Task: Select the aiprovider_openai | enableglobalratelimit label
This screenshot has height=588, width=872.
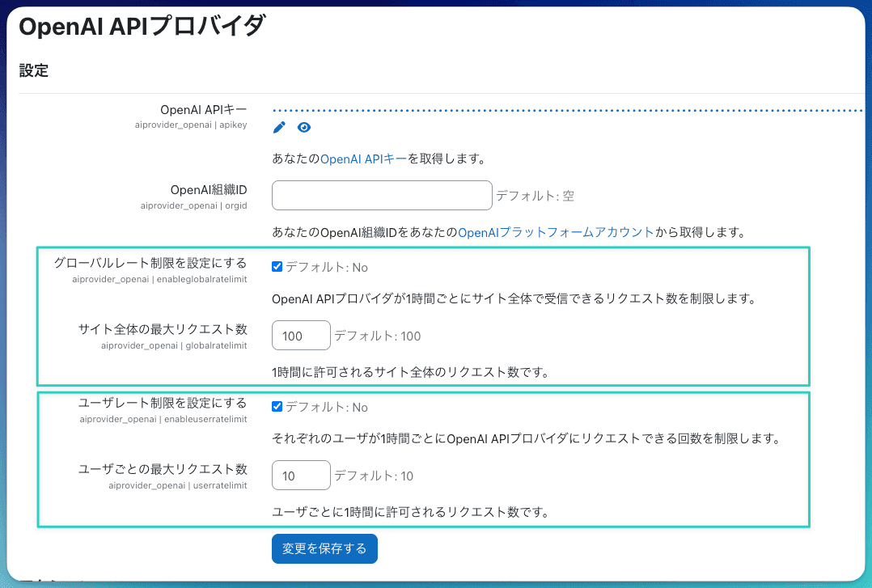Action: pyautogui.click(x=159, y=279)
